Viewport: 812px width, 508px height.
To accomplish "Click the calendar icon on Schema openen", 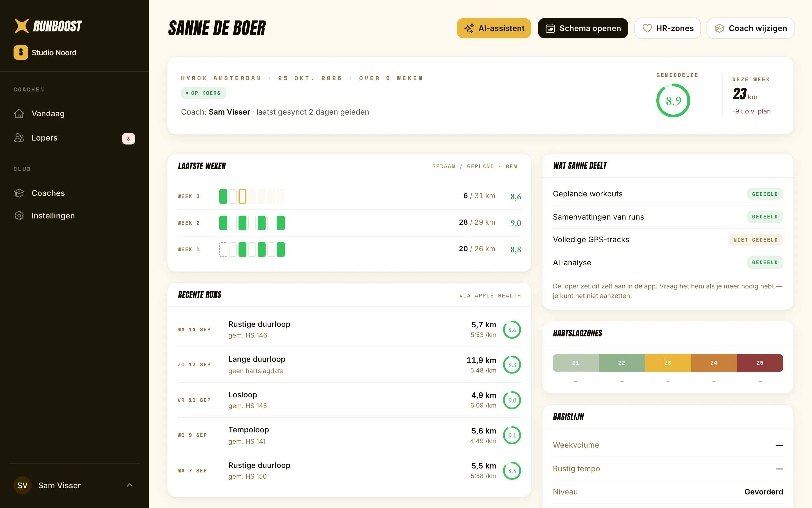I will pos(550,28).
